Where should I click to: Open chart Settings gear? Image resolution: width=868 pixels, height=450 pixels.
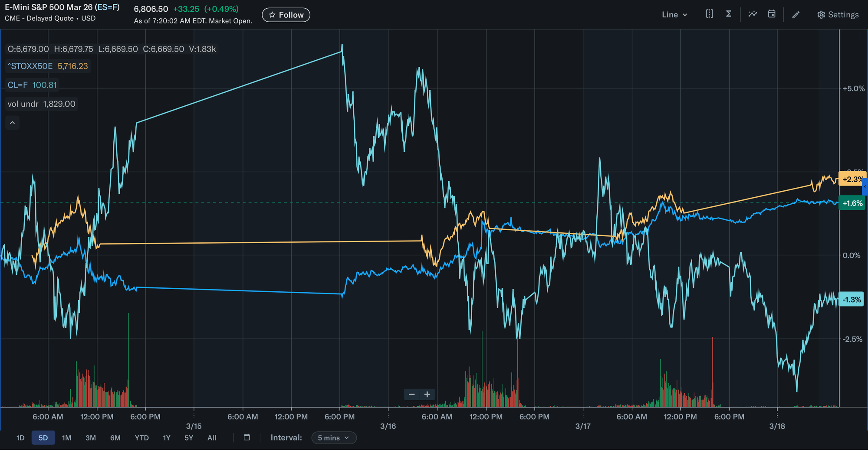coord(838,15)
